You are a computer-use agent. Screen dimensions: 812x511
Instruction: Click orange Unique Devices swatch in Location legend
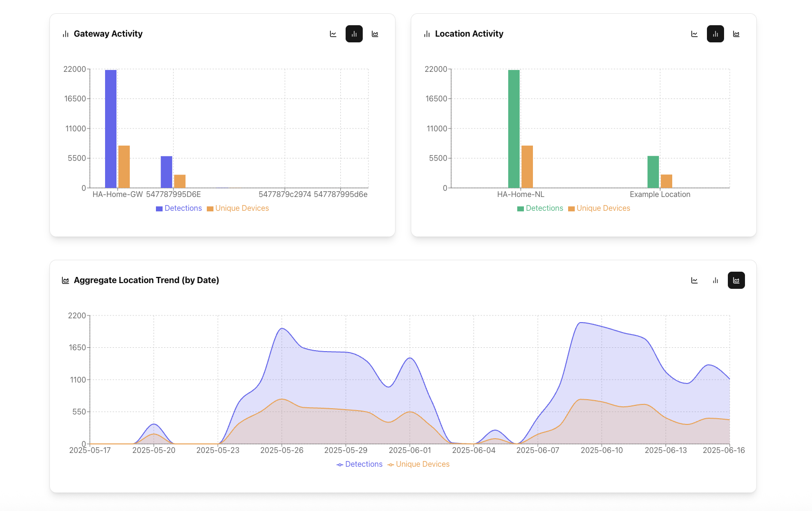coord(571,209)
